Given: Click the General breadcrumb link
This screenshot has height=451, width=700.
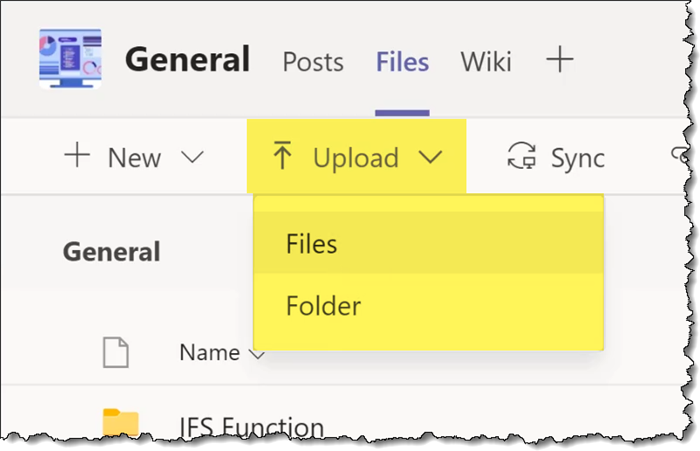Looking at the screenshot, I should pos(111,251).
